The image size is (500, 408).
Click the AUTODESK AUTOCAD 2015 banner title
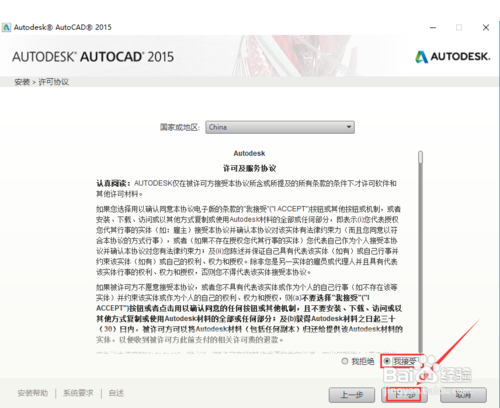pyautogui.click(x=93, y=57)
